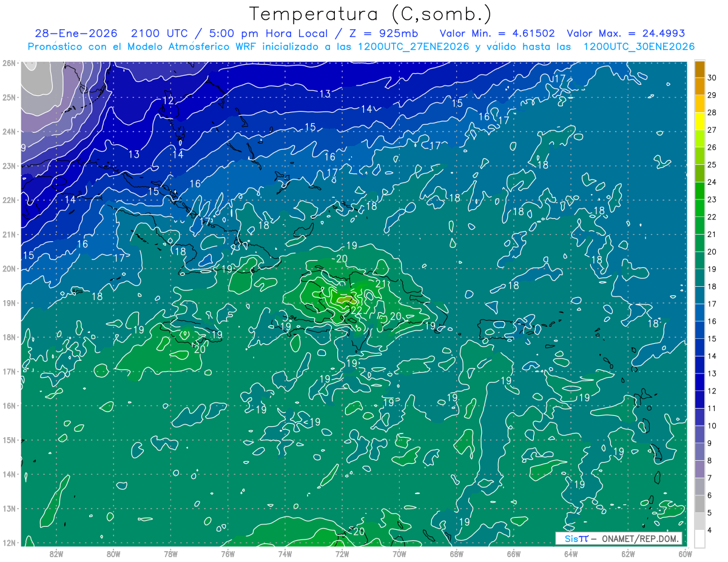Click the '80W' longitude axis label
This screenshot has height=562, width=728.
click(x=113, y=553)
